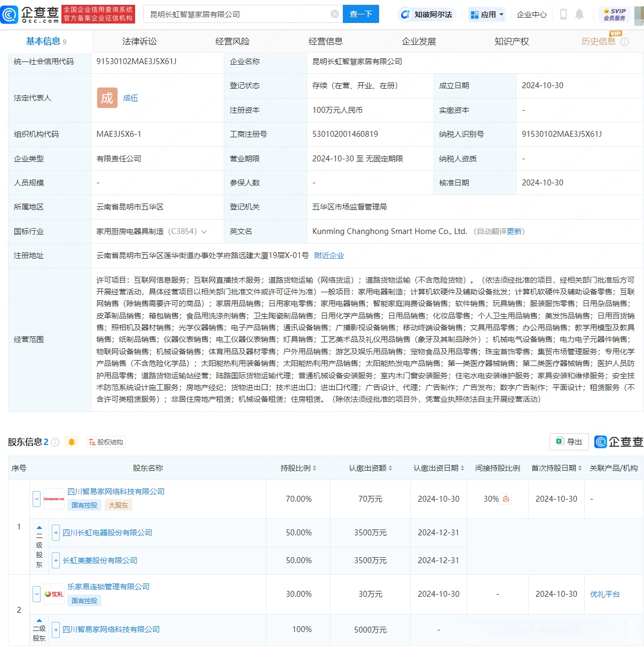Sort by 持股比例 column header
This screenshot has width=644, height=647.
tap(299, 468)
